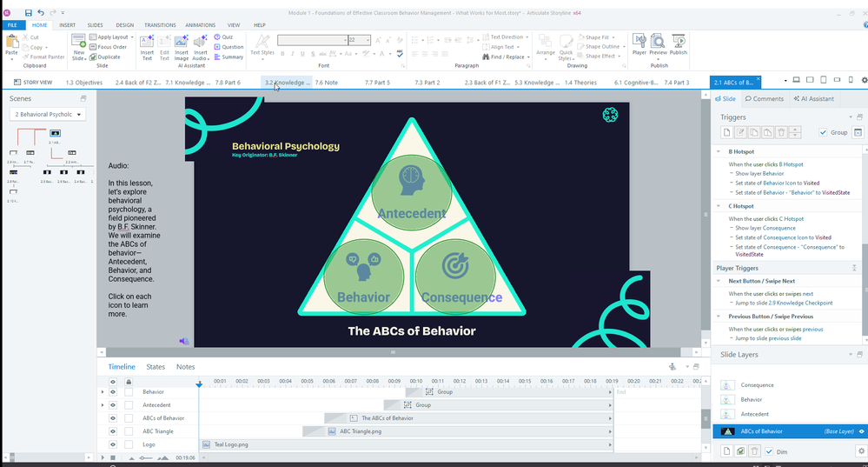Click the Focus Order button

point(108,47)
